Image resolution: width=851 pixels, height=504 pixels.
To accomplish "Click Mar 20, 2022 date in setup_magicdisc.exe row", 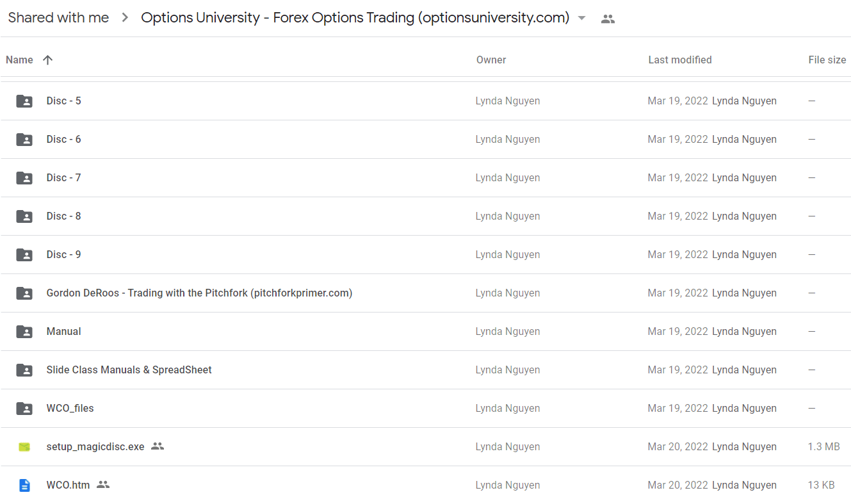I will pos(678,446).
